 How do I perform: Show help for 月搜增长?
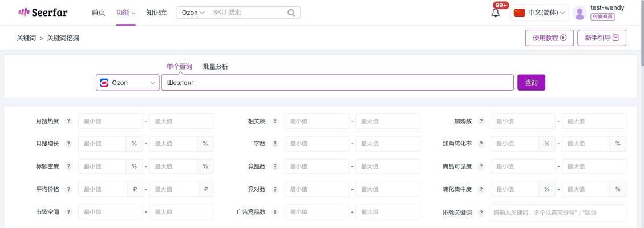69,144
